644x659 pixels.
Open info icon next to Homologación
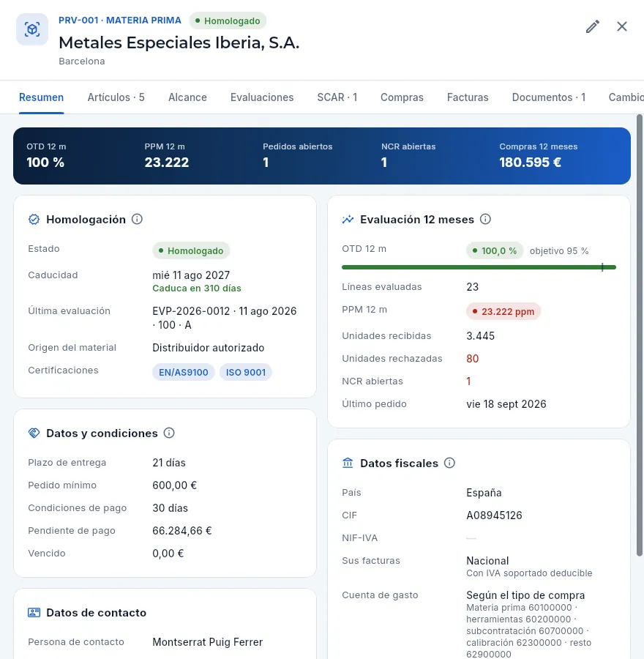click(137, 219)
